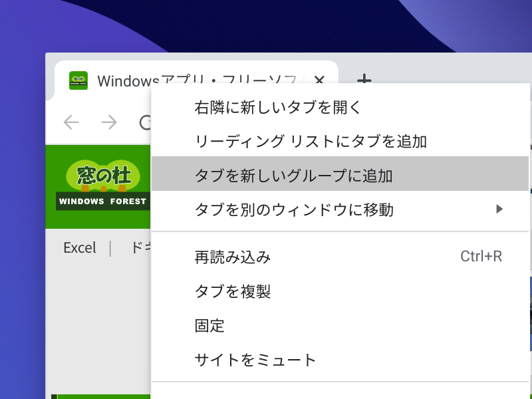Close the Windowsアプリ・フリーソフト tab
The height and width of the screenshot is (399, 532).
319,80
